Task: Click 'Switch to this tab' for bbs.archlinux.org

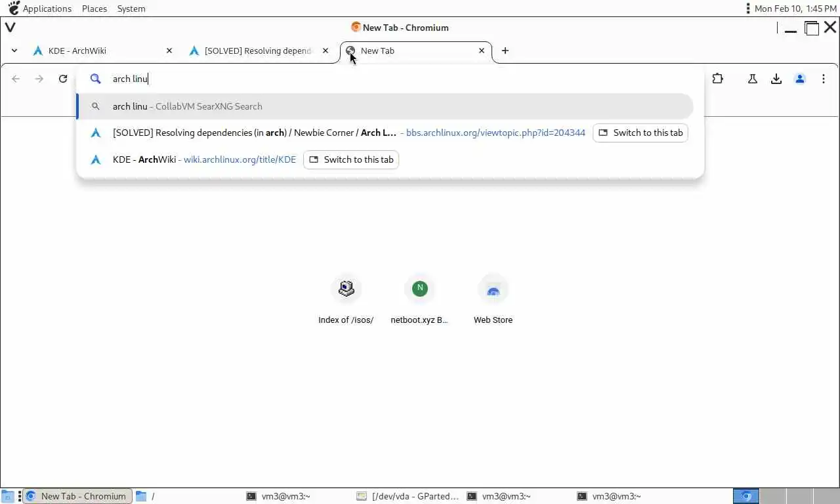Action: click(640, 133)
